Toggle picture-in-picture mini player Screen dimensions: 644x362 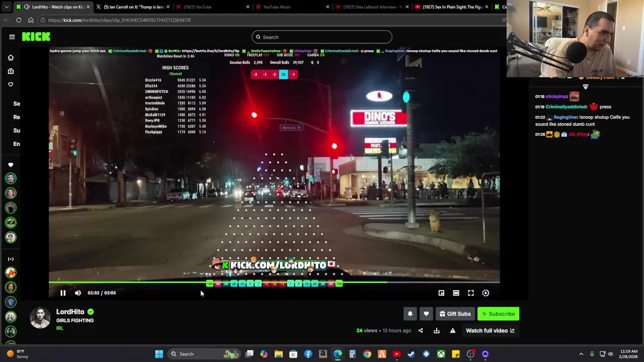click(441, 293)
